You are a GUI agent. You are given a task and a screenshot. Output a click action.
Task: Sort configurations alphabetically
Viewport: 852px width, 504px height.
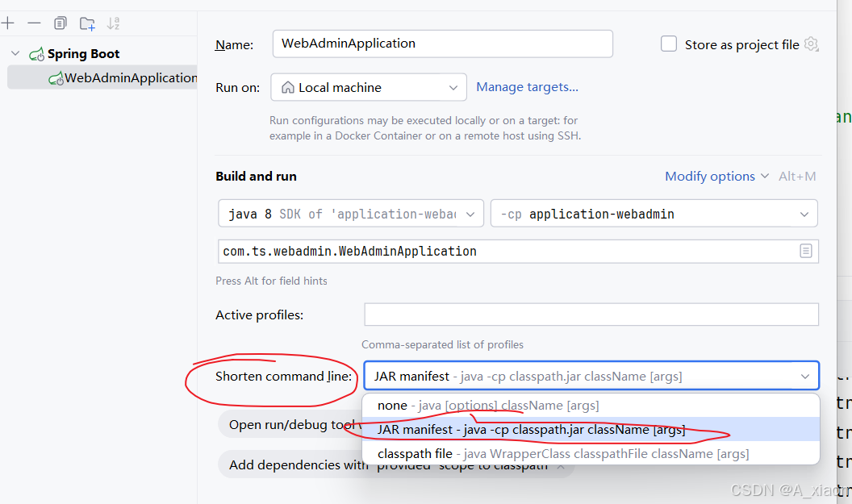[113, 23]
